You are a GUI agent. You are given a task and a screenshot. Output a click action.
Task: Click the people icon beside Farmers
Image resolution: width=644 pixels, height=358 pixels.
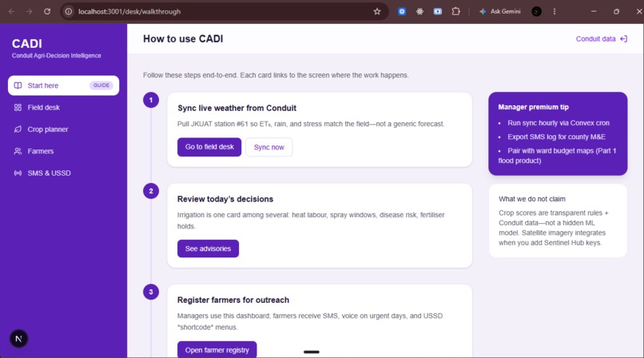(x=18, y=151)
